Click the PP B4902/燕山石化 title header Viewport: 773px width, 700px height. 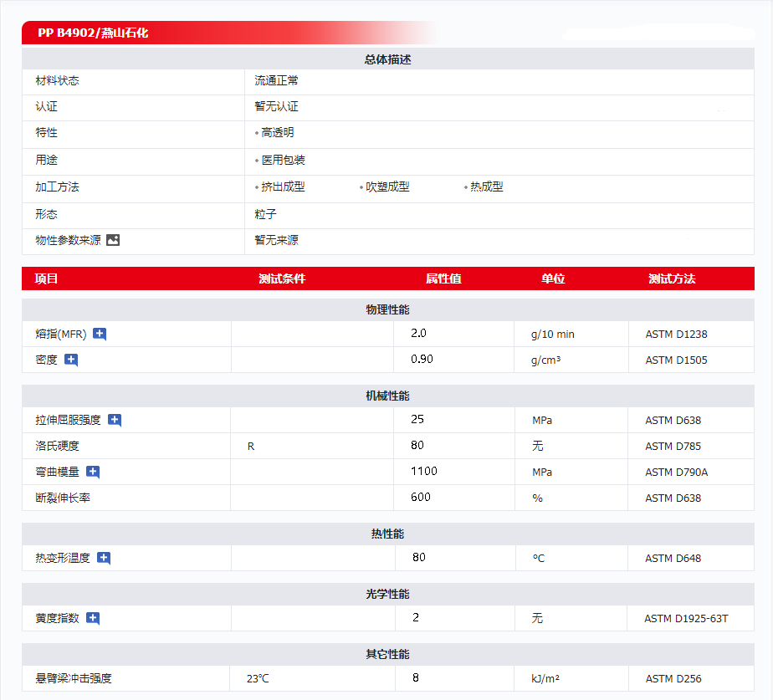point(93,33)
